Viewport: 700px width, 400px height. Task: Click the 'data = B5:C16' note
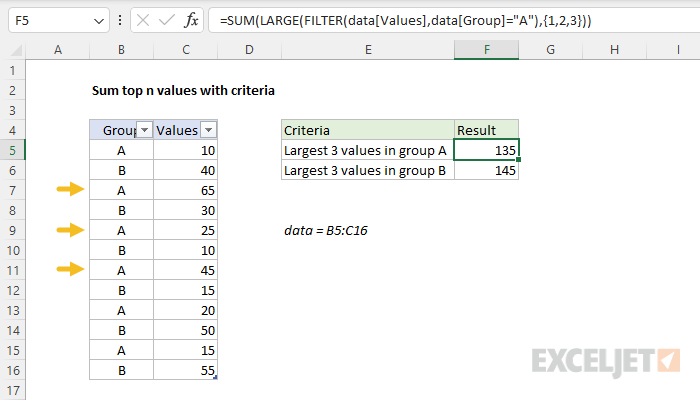click(x=325, y=230)
